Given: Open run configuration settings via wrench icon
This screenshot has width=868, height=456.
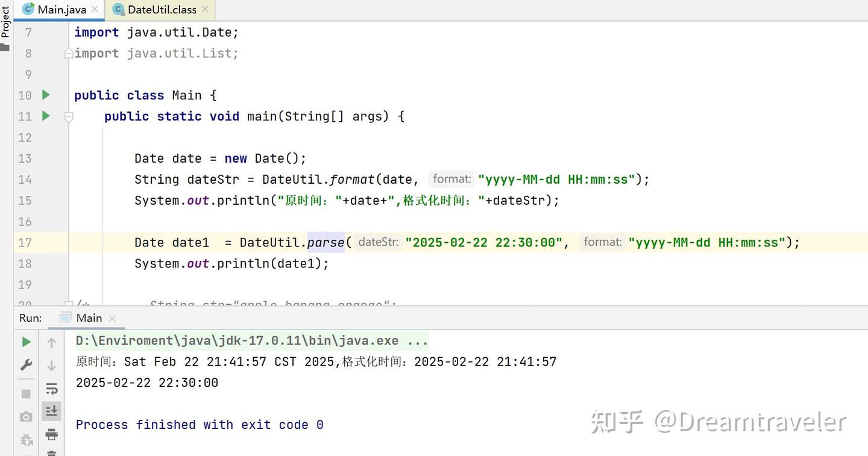Looking at the screenshot, I should (x=26, y=364).
